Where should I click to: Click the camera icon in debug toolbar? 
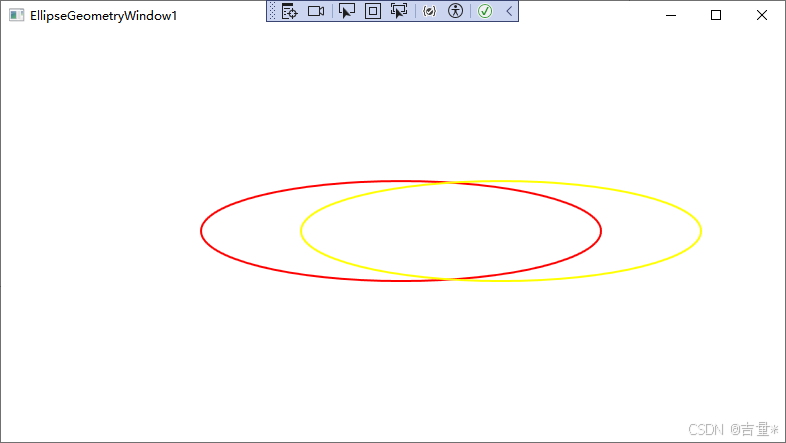pos(316,11)
